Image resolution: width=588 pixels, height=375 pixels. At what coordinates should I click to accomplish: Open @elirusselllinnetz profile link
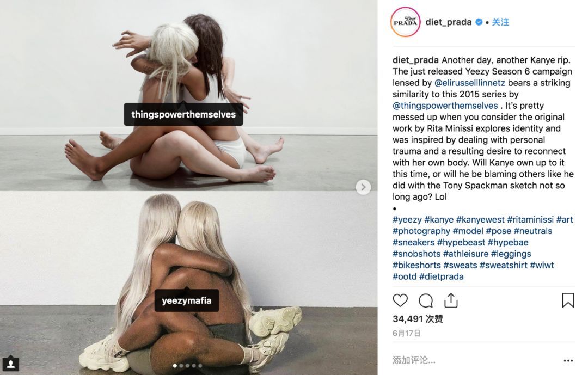(469, 83)
